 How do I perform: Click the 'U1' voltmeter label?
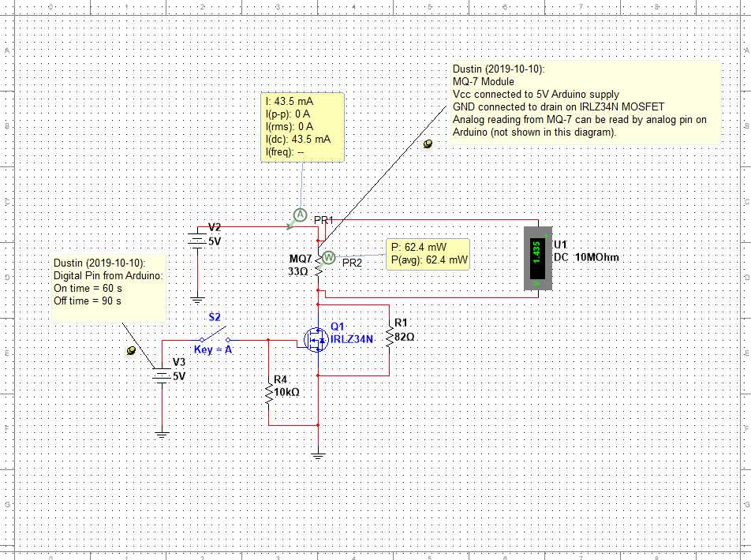560,245
